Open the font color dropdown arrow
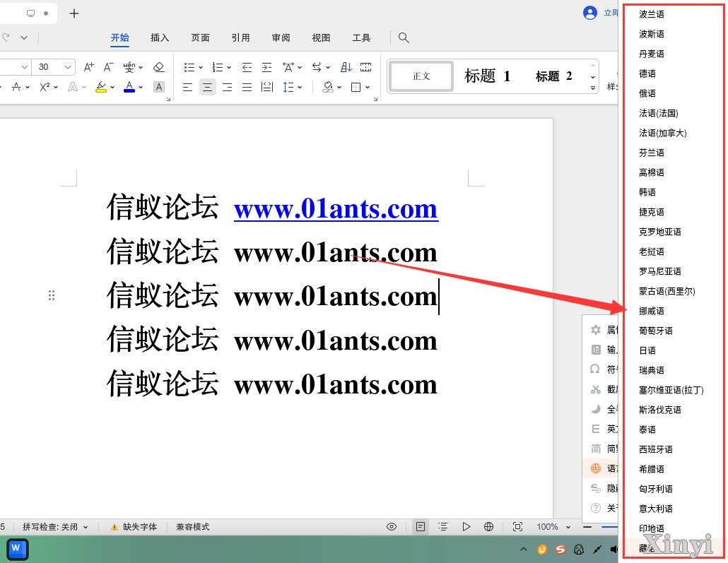728x563 pixels. pos(141,88)
